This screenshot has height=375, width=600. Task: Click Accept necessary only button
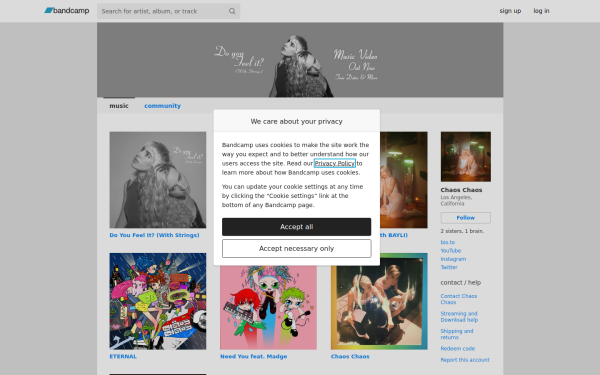297,249
